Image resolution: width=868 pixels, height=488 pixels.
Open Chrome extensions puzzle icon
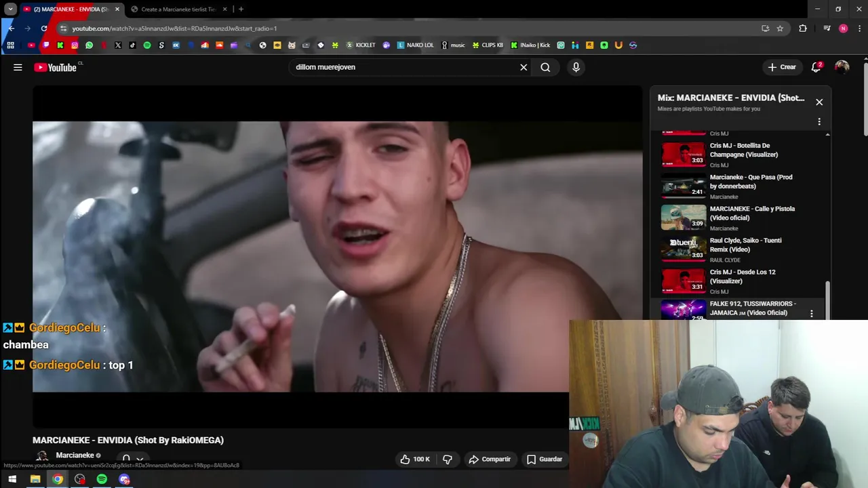coord(803,28)
